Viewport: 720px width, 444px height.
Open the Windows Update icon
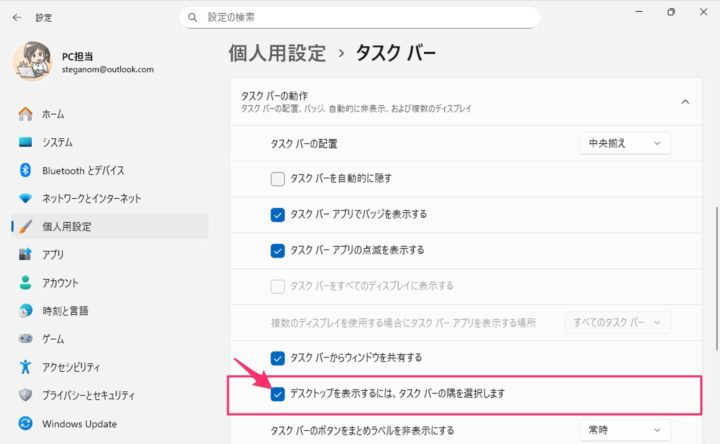click(x=25, y=423)
